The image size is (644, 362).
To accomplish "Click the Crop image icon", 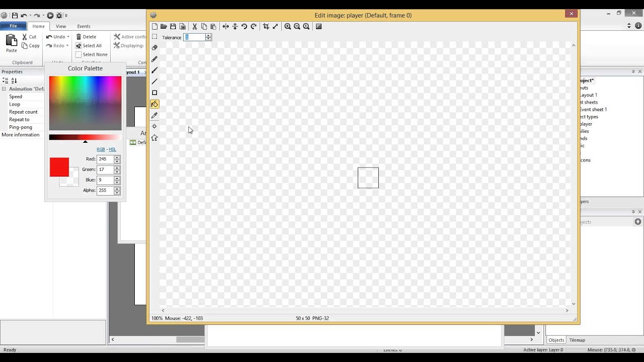I will click(266, 26).
